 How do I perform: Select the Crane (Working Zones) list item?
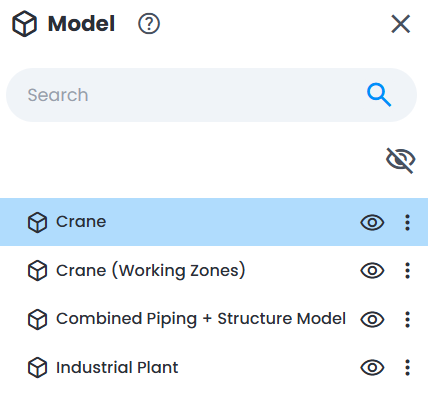[214, 270]
